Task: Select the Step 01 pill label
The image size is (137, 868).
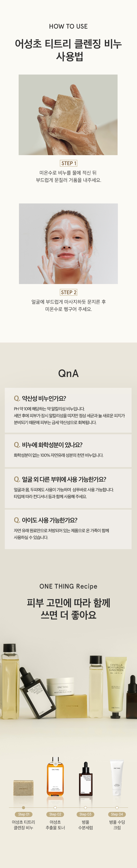Action: (x=24, y=814)
